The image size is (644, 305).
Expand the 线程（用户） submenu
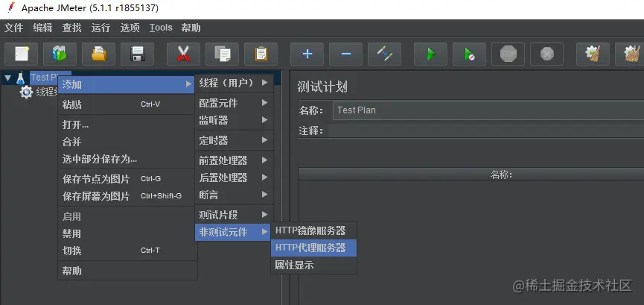click(234, 83)
